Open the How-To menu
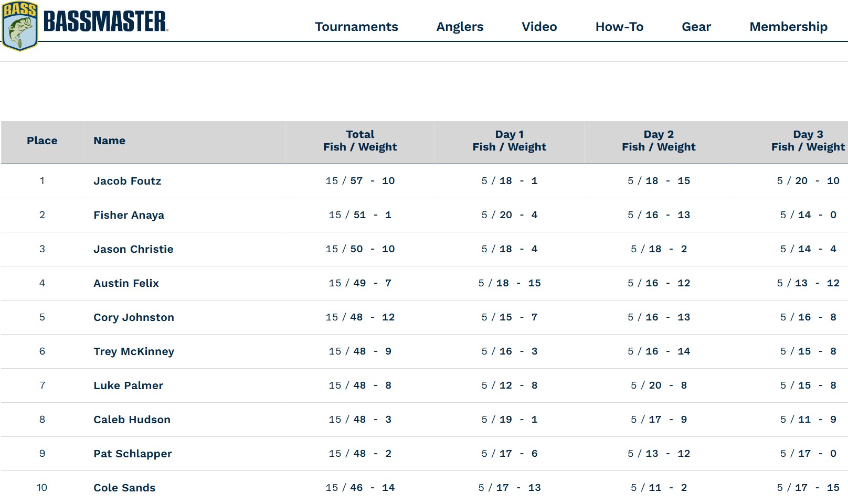The image size is (848, 504). pos(619,27)
